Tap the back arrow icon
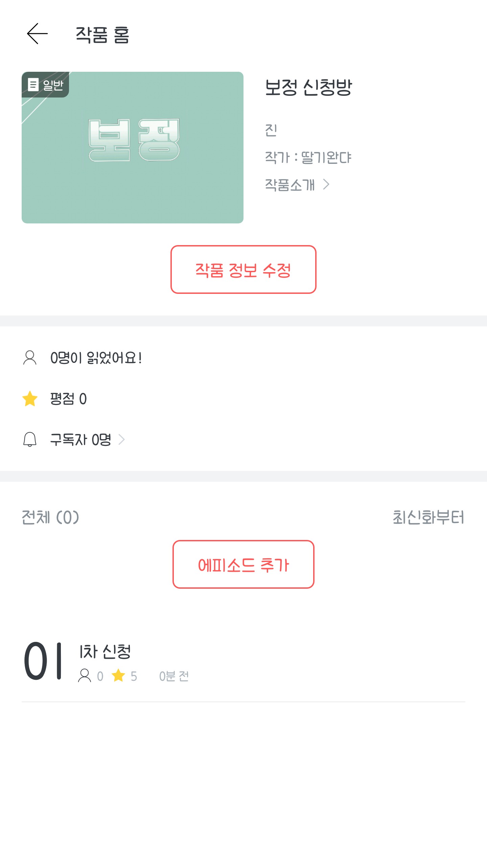 tap(37, 34)
